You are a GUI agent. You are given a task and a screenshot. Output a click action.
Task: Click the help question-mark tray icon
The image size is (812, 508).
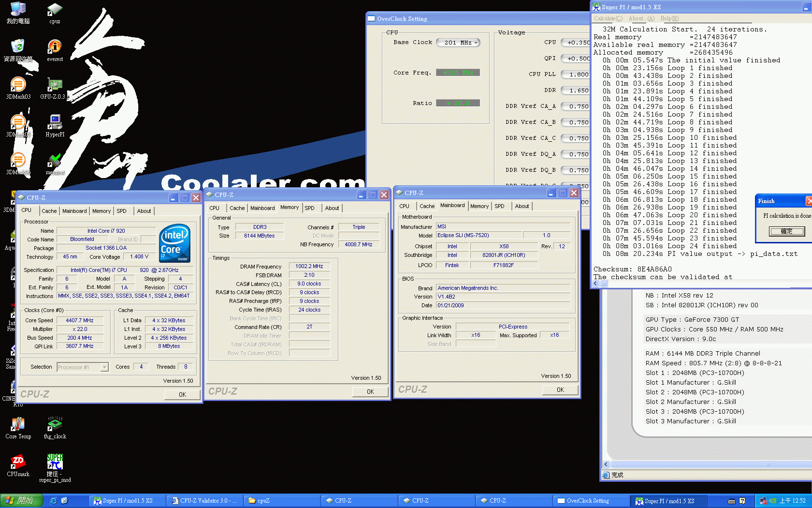click(x=742, y=501)
